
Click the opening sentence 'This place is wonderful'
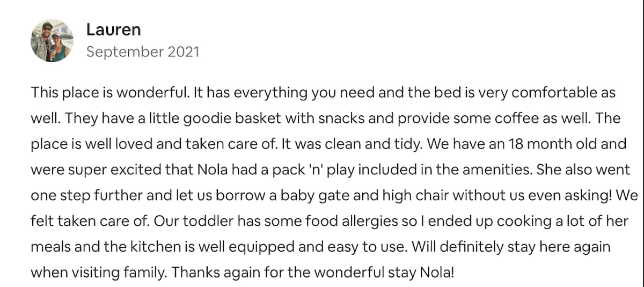point(109,93)
